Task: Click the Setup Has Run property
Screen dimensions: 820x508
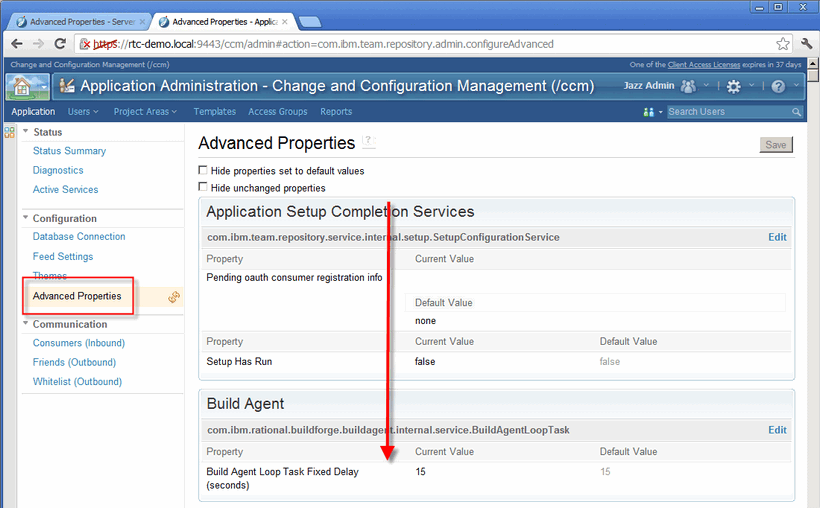Action: (x=240, y=362)
